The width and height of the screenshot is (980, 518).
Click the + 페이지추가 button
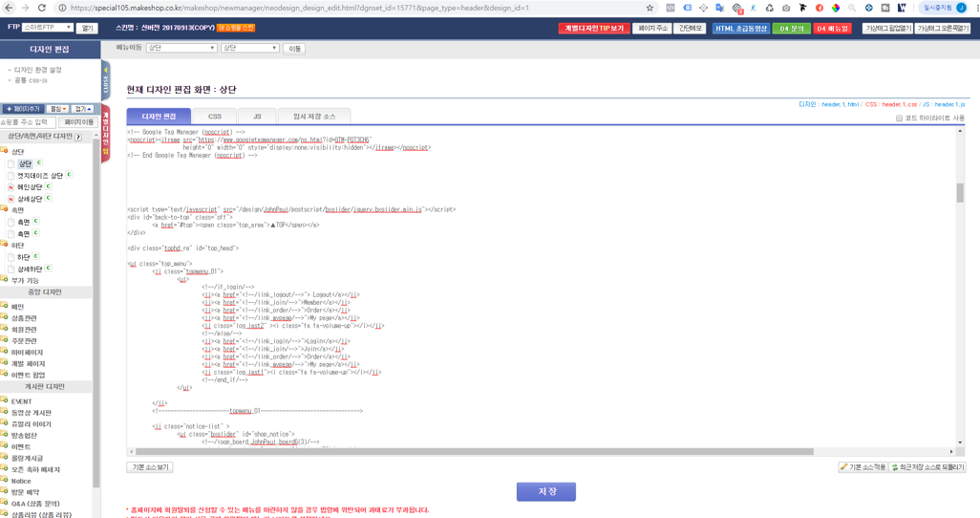tap(23, 109)
